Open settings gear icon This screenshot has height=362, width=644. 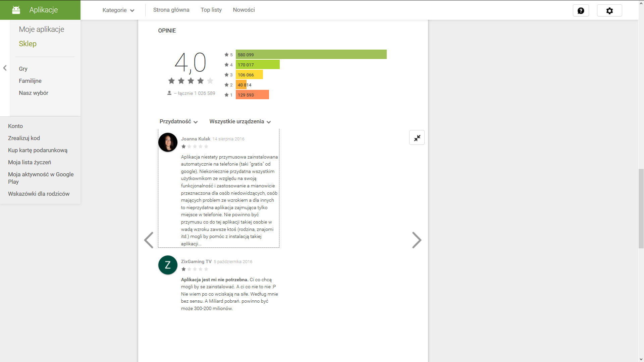point(609,11)
